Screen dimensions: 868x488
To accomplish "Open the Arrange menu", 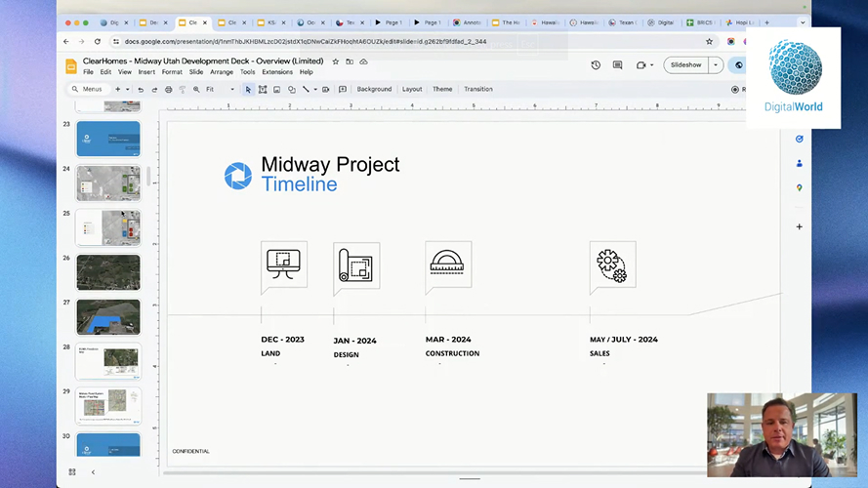I will (x=222, y=72).
